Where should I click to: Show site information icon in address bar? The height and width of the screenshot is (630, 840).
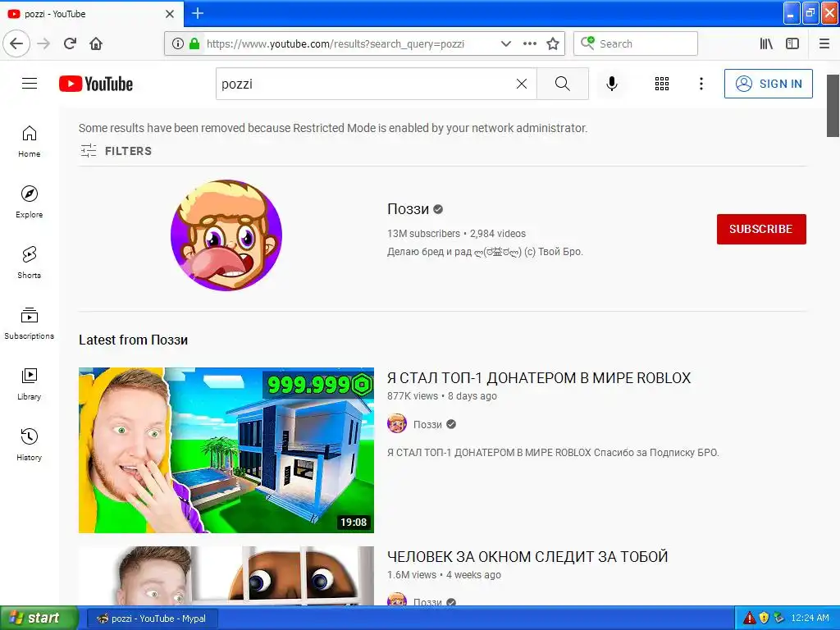[x=178, y=43]
